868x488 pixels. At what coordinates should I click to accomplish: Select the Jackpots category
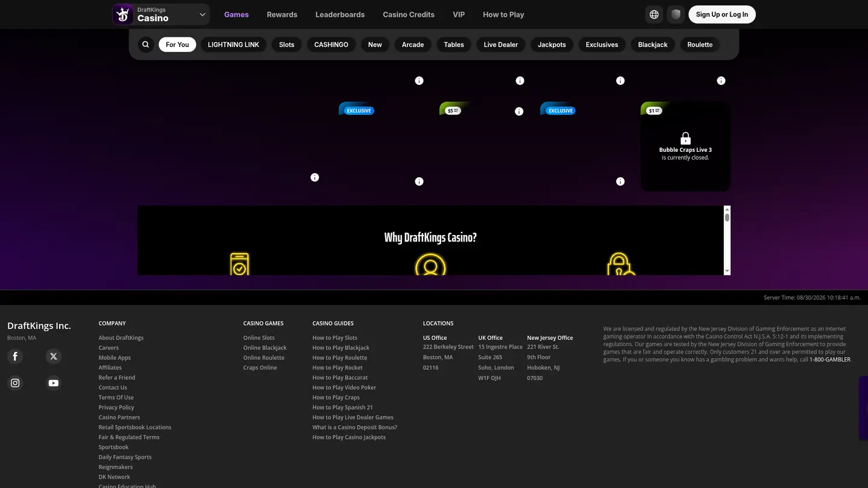click(x=552, y=45)
